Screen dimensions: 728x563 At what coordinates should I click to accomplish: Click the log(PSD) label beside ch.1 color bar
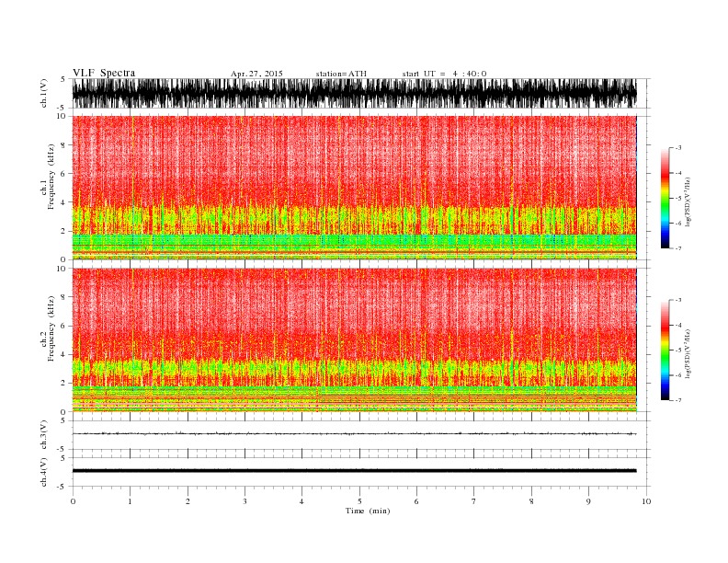tap(688, 201)
